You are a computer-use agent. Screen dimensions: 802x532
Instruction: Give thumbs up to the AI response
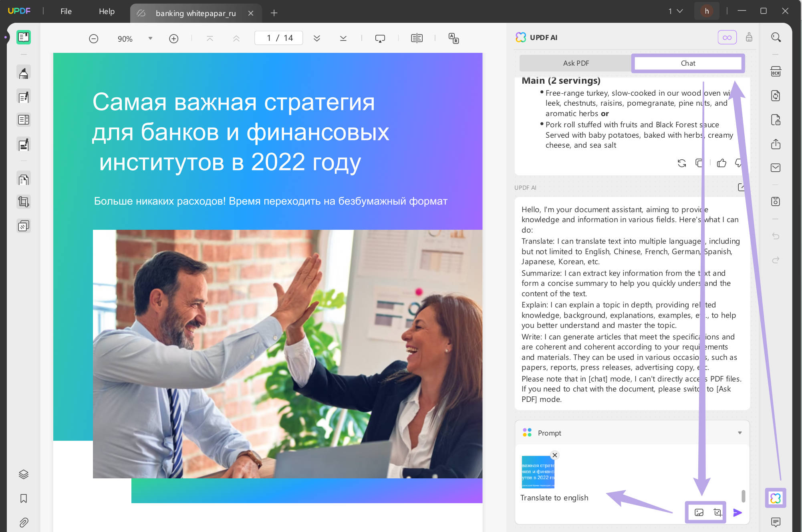(x=721, y=163)
